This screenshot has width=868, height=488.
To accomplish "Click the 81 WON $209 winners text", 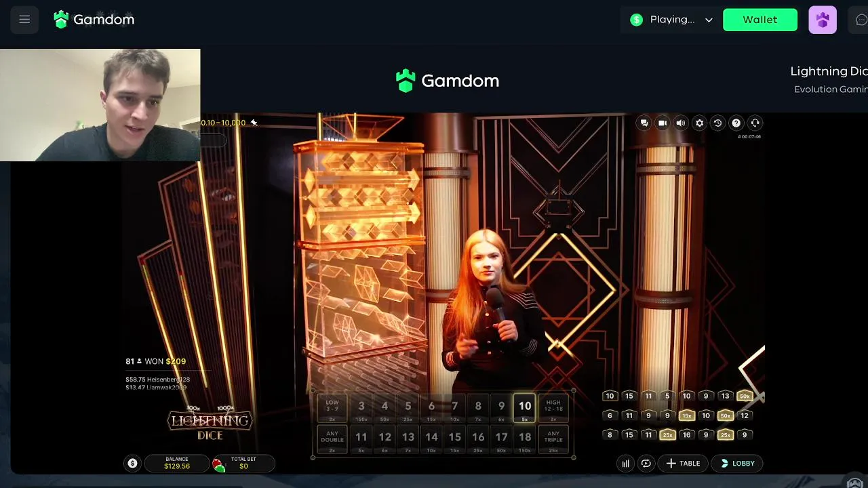I will coord(156,361).
